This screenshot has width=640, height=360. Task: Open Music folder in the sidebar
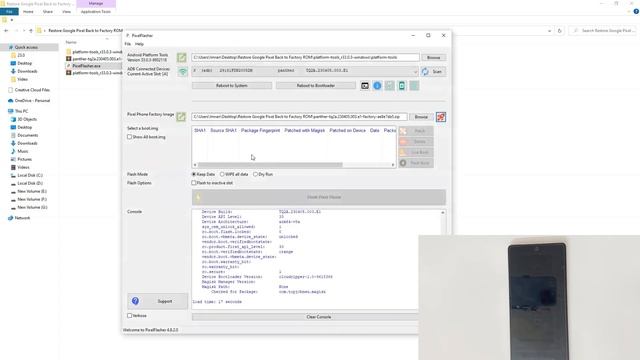pyautogui.click(x=22, y=151)
